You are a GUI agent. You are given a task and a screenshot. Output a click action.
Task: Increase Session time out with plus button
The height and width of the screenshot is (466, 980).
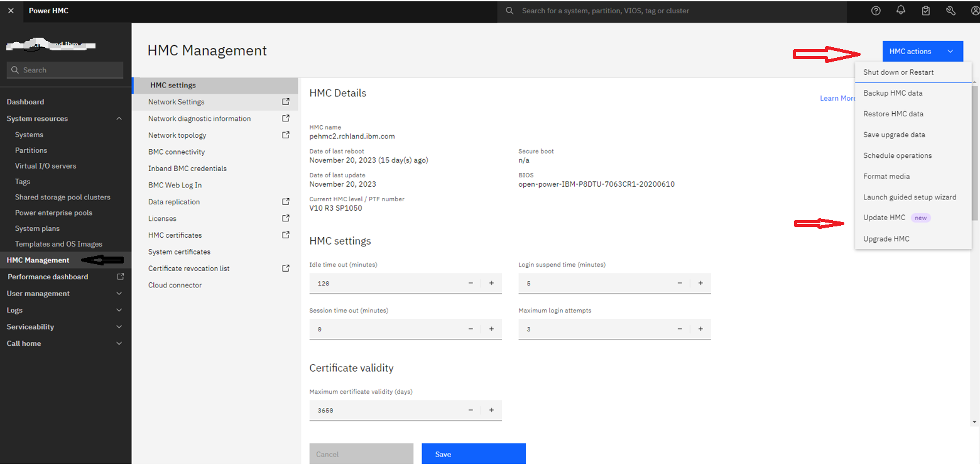tap(491, 329)
